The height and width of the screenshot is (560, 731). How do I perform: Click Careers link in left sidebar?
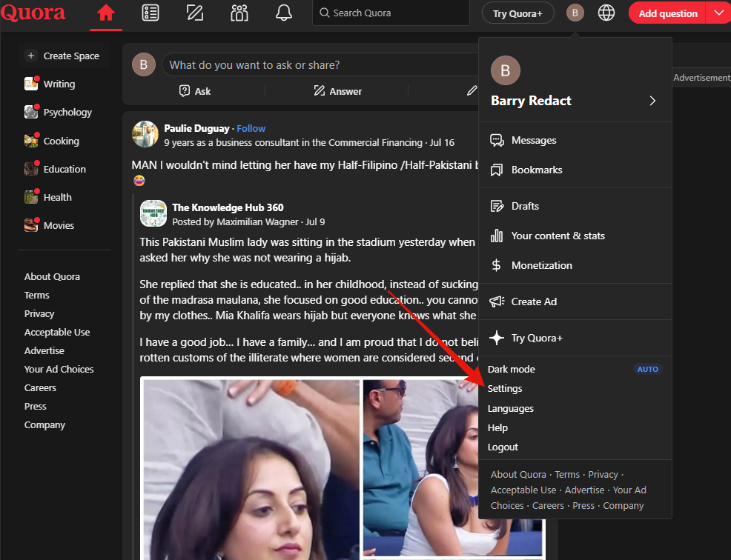(x=40, y=388)
